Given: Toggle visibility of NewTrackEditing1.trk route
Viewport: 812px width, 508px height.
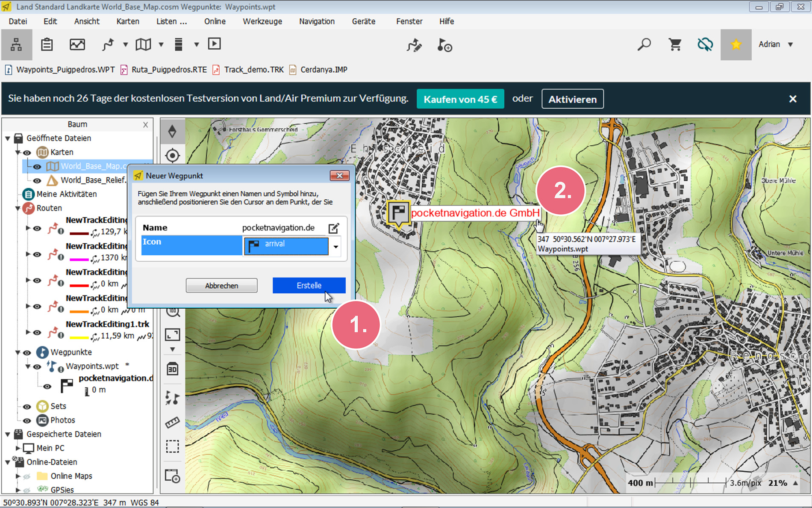Looking at the screenshot, I should point(37,332).
